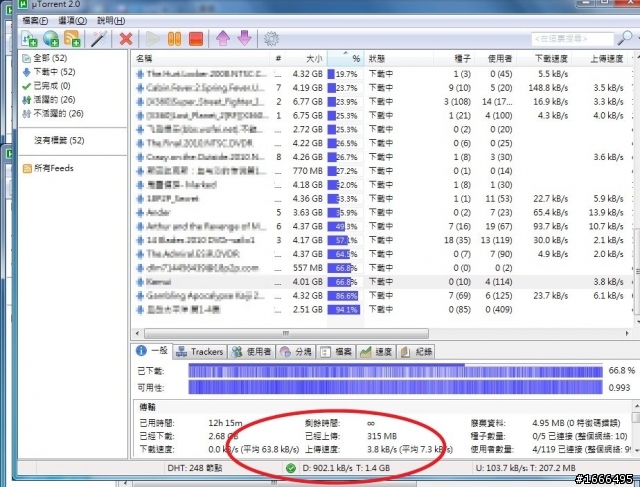The width and height of the screenshot is (640, 487).
Task: Click the magnifier search icon
Action: [625, 38]
